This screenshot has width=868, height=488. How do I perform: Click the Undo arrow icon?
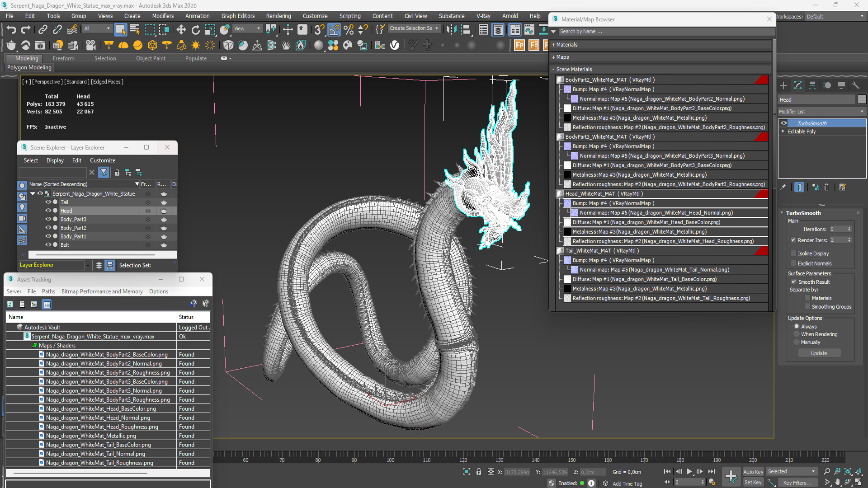click(x=11, y=30)
